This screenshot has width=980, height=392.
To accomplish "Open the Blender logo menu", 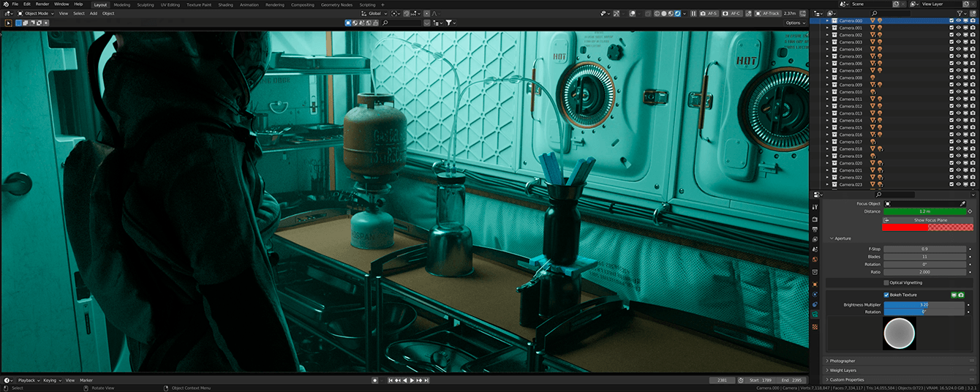I will (x=4, y=4).
